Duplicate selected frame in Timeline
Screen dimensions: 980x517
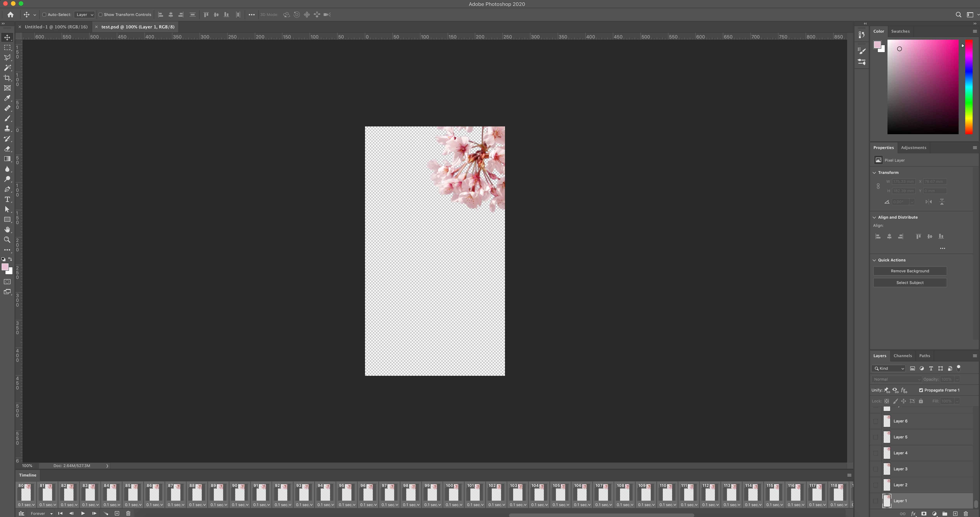tap(117, 513)
